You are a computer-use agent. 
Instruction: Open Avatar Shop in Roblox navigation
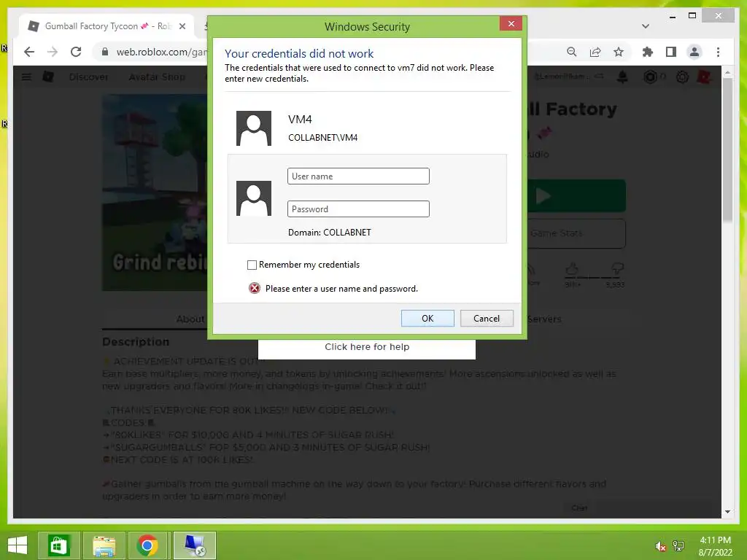[x=157, y=77]
